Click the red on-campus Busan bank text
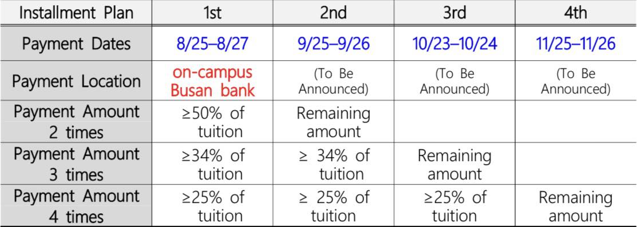This screenshot has width=644, height=227. pos(212,81)
